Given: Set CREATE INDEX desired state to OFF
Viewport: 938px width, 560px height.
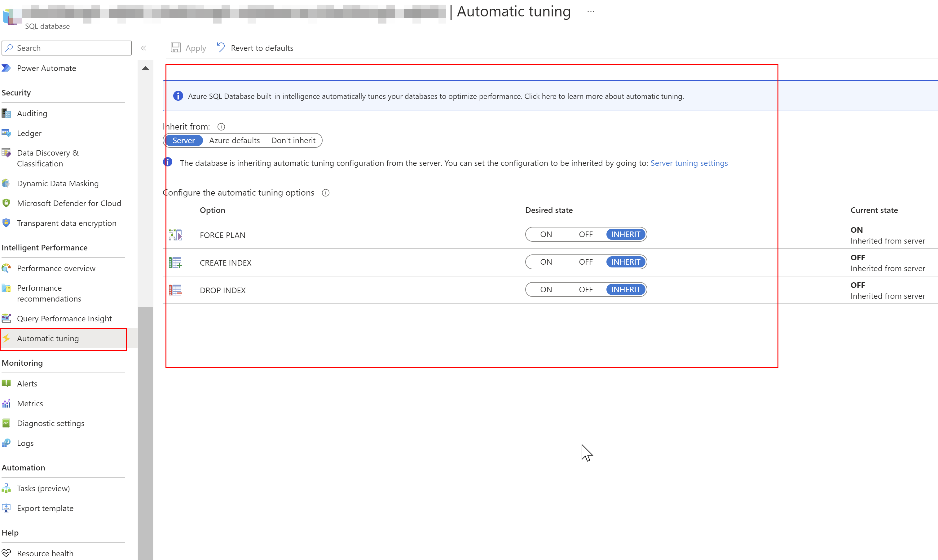Looking at the screenshot, I should (586, 262).
